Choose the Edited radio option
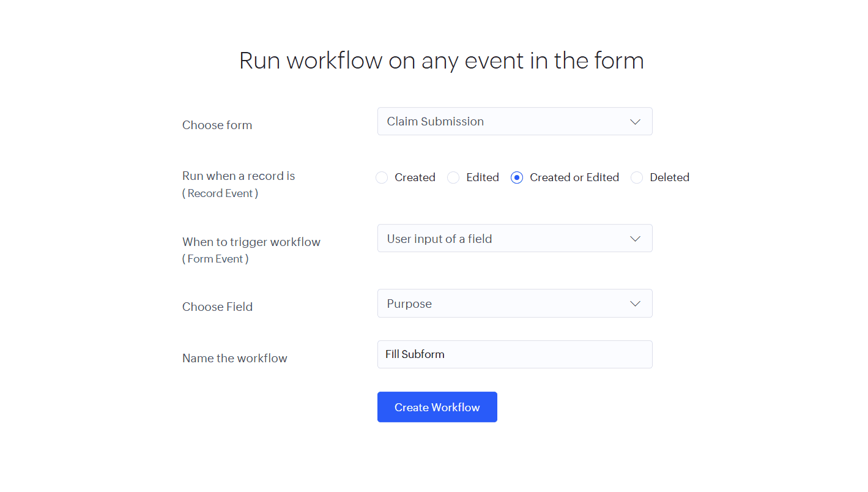The height and width of the screenshot is (492, 868). click(453, 178)
